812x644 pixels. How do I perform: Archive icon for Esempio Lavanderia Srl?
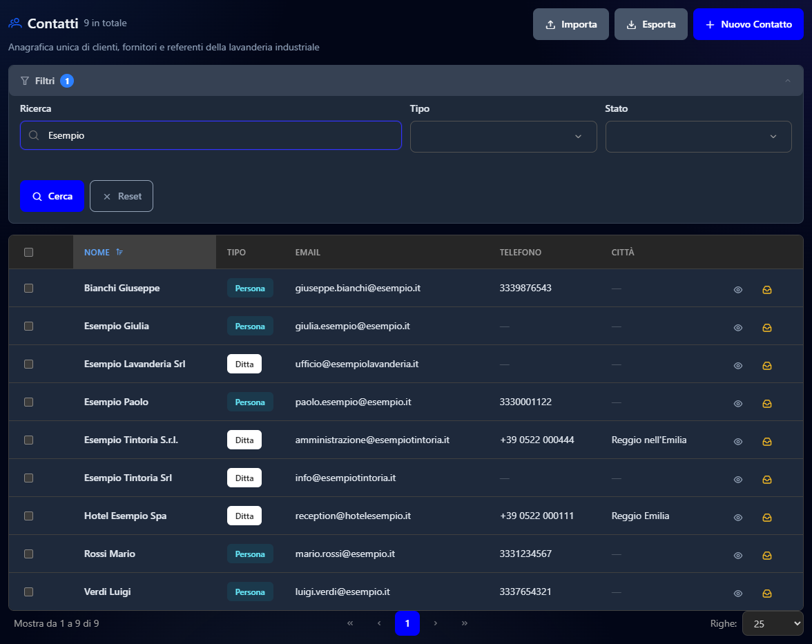767,366
